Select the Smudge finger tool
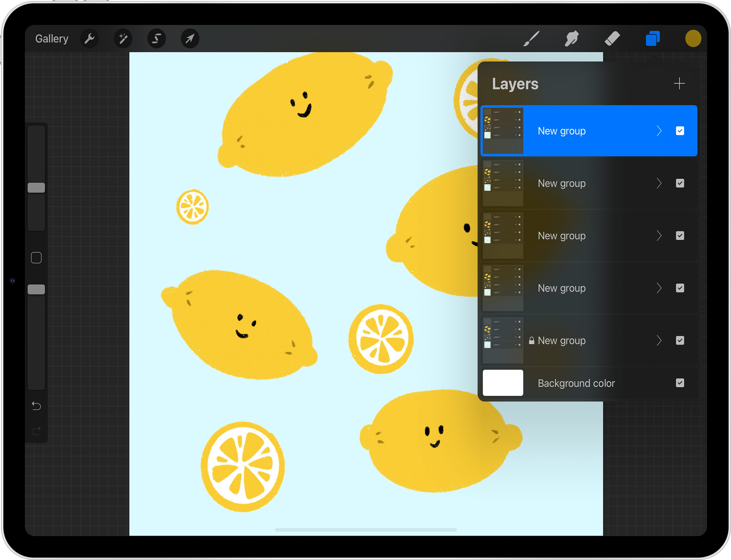The width and height of the screenshot is (731, 560). [572, 39]
